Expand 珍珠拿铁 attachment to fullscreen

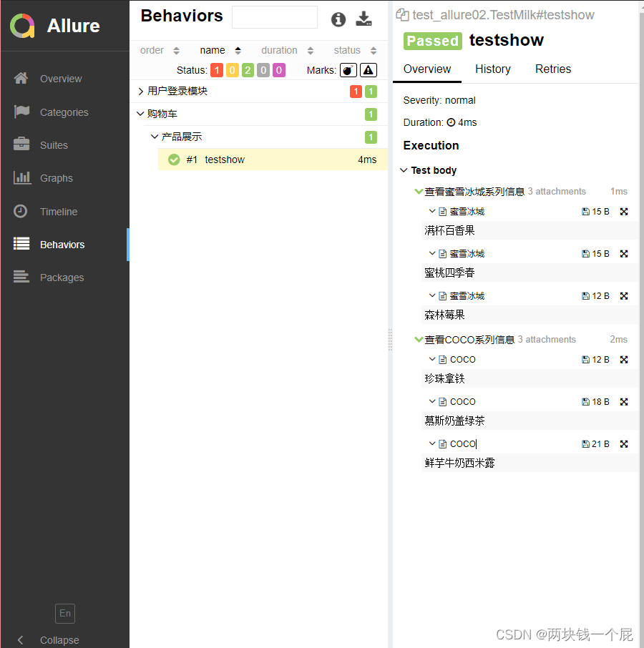pos(624,360)
